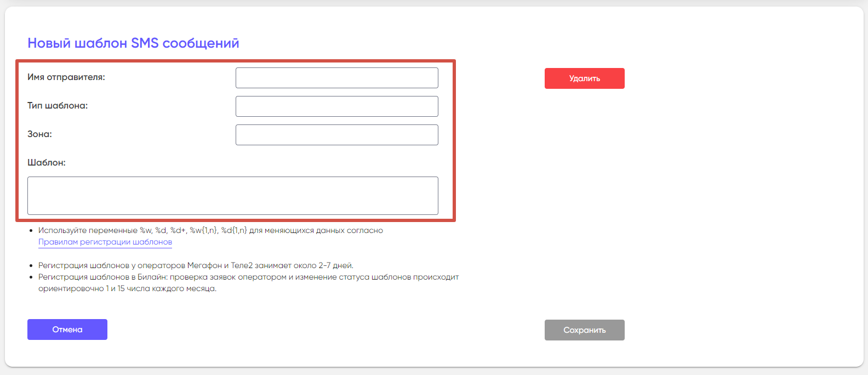The width and height of the screenshot is (868, 375).
Task: Click the Зона label text
Action: (x=39, y=134)
